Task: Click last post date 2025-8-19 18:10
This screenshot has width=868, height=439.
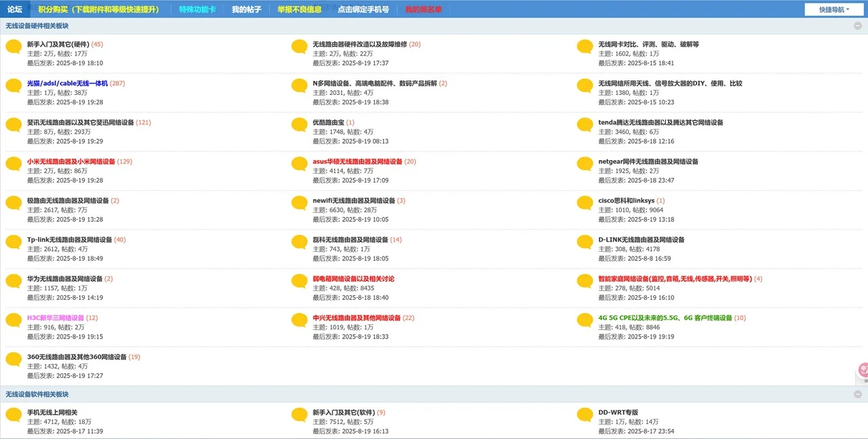Action: 79,63
